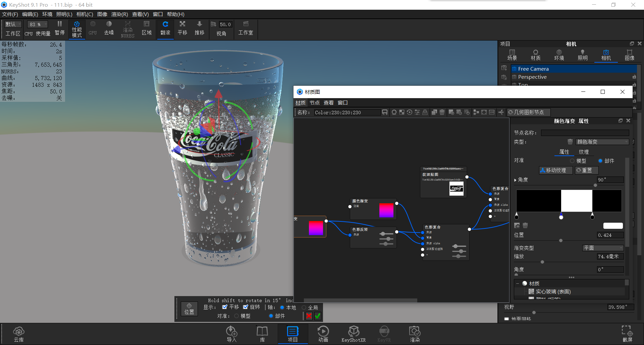
Task: Select the 翻滚 tumble camera tool
Action: pyautogui.click(x=165, y=29)
